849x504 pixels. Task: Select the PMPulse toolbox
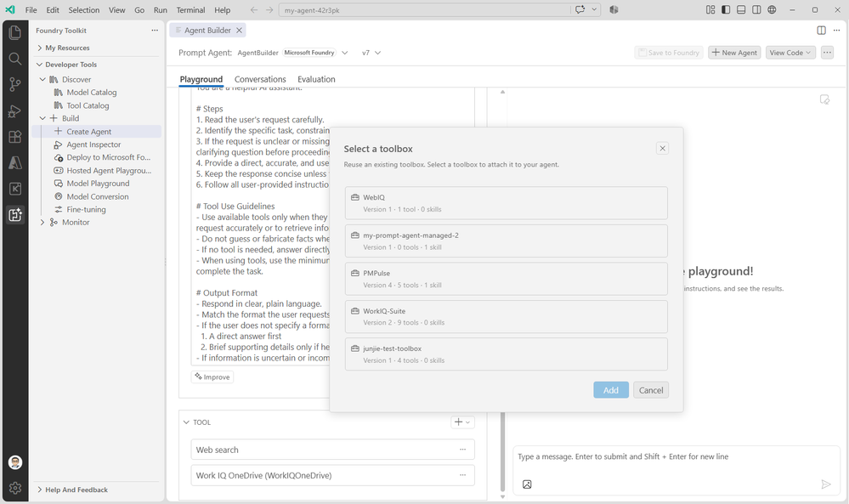tap(506, 279)
